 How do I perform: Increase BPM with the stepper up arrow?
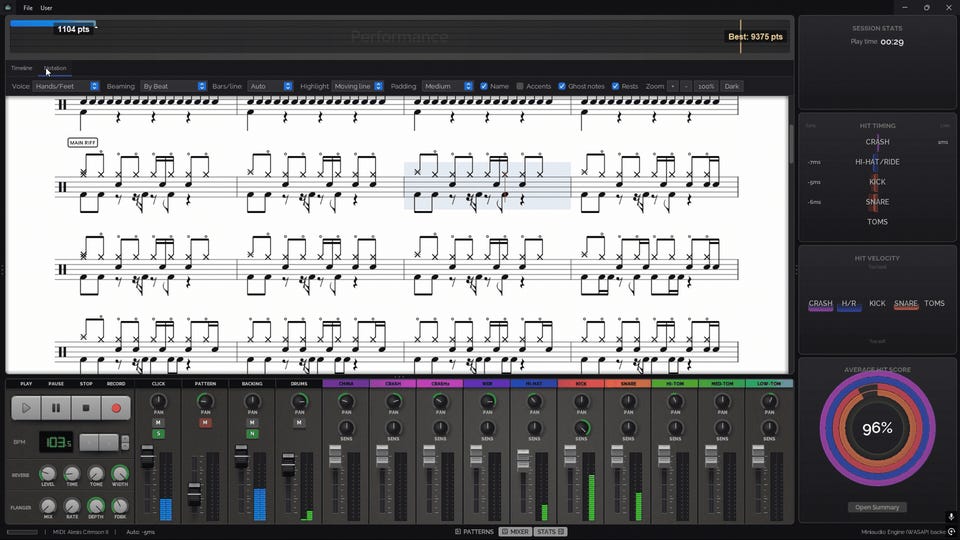(125, 439)
